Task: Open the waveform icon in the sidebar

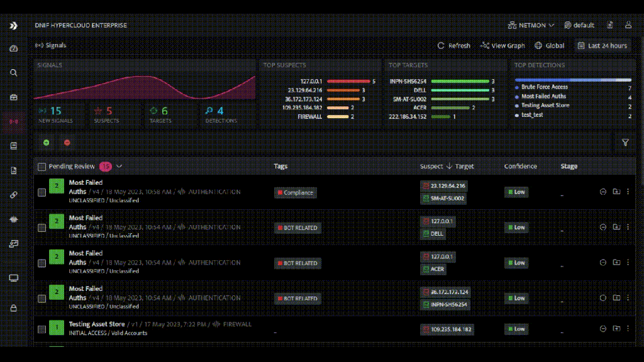Action: [x=14, y=219]
